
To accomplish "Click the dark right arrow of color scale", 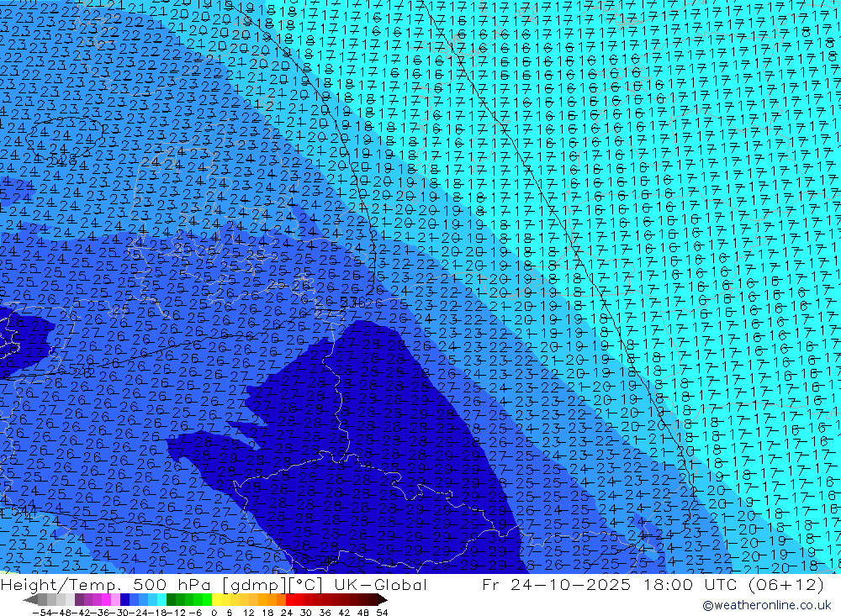I will 383,600.
